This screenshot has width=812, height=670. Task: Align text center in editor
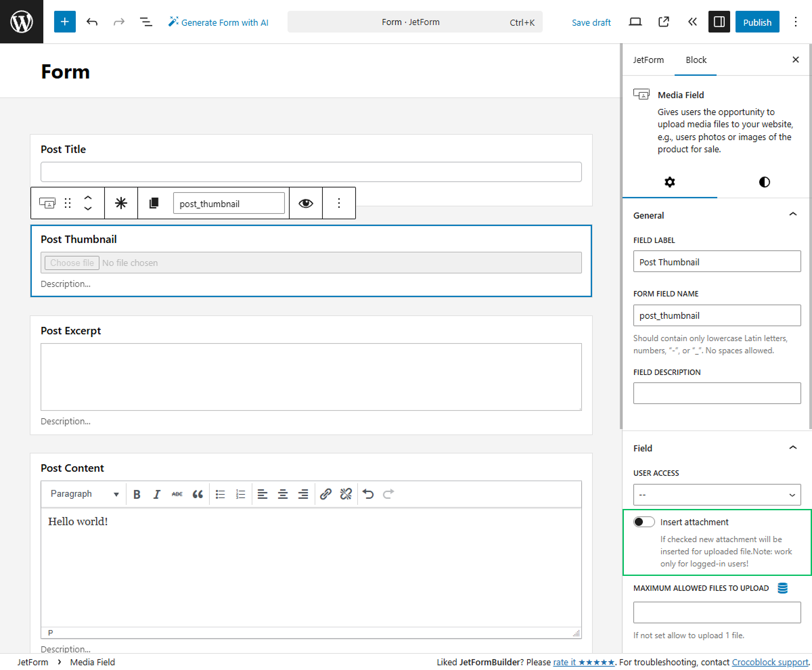pos(283,494)
